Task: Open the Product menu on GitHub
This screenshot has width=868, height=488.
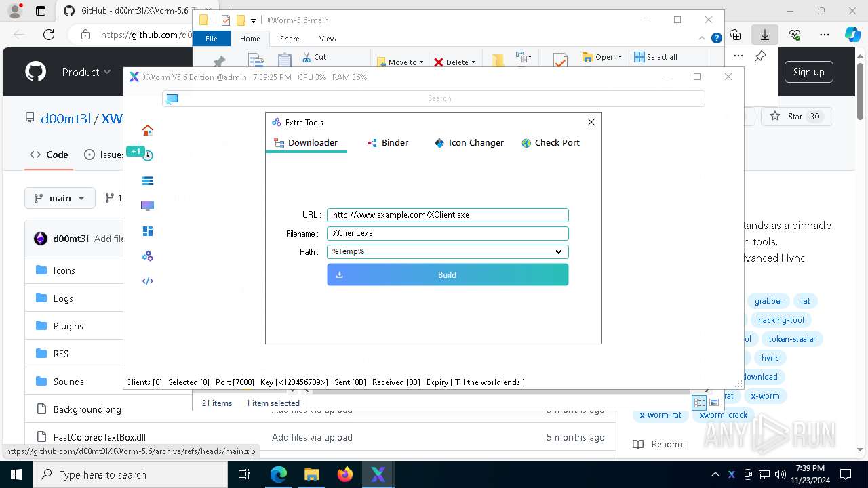Action: tap(86, 72)
